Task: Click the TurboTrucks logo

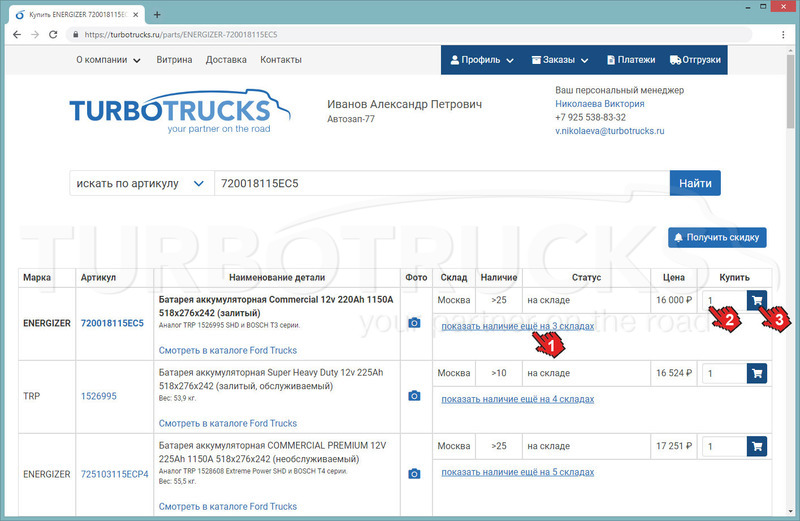Action: pyautogui.click(x=180, y=111)
